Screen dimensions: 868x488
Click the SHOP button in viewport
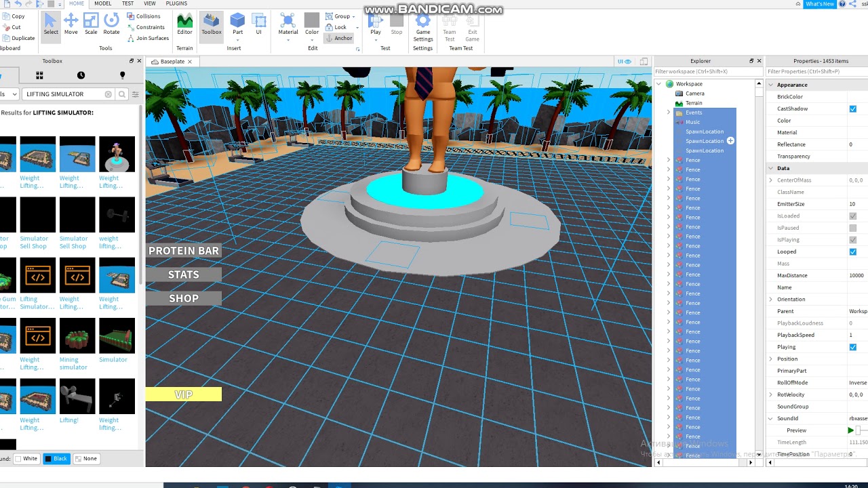coord(184,298)
